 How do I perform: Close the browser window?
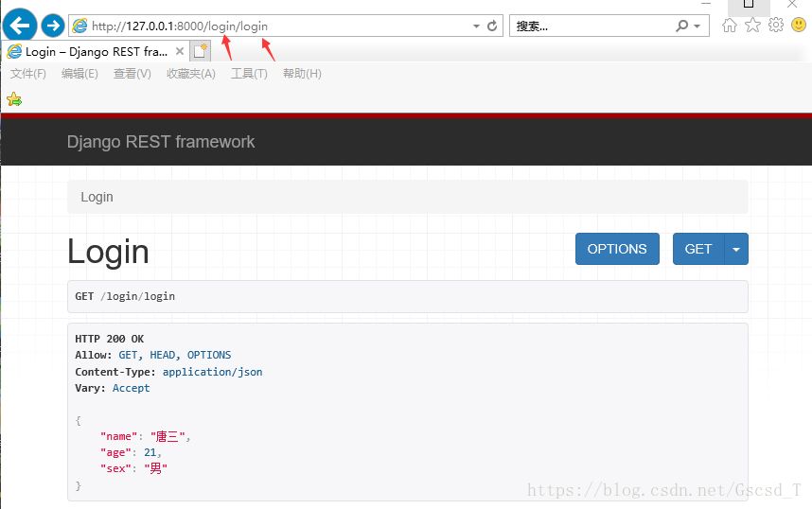point(792,4)
